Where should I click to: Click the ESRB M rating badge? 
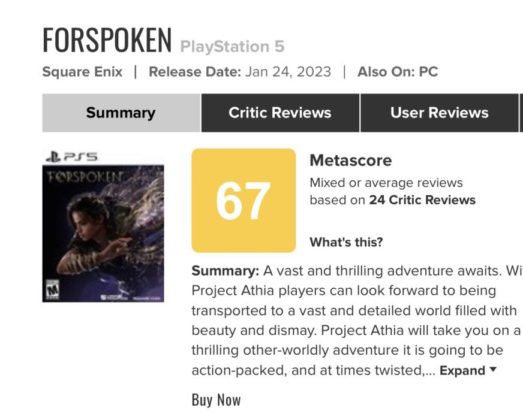pyautogui.click(x=53, y=288)
